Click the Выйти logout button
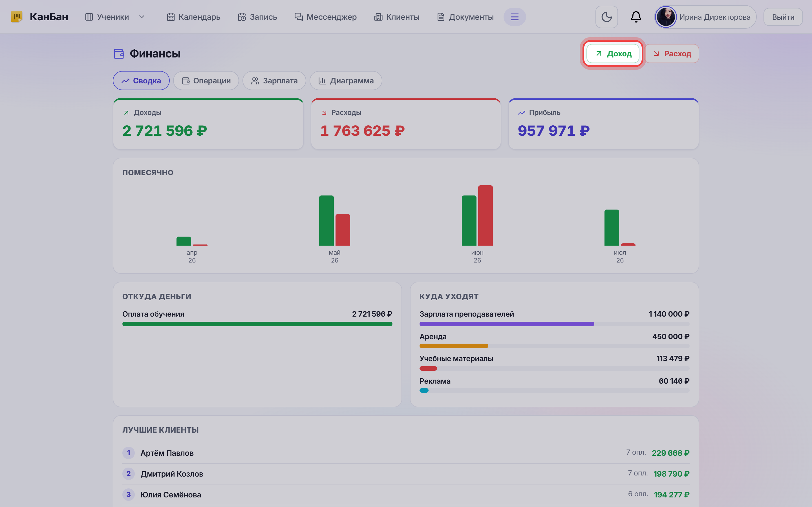This screenshot has width=812, height=507. pyautogui.click(x=783, y=17)
